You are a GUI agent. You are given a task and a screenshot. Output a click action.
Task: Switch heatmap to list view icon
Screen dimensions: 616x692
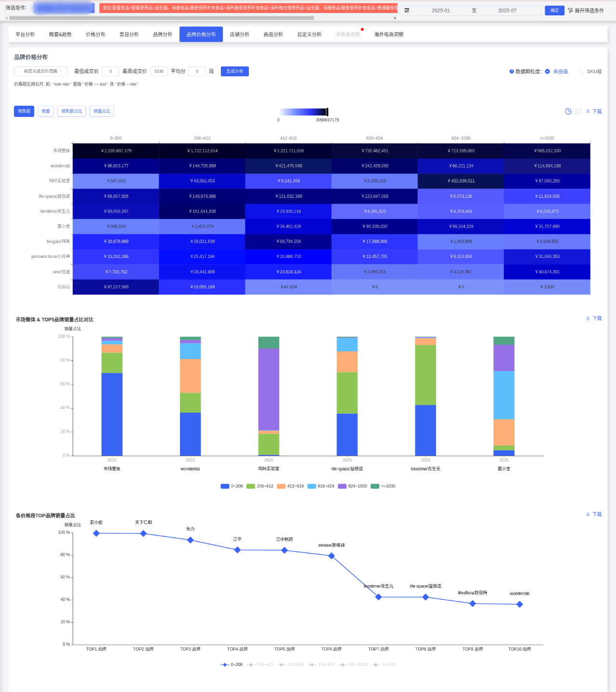tap(578, 111)
